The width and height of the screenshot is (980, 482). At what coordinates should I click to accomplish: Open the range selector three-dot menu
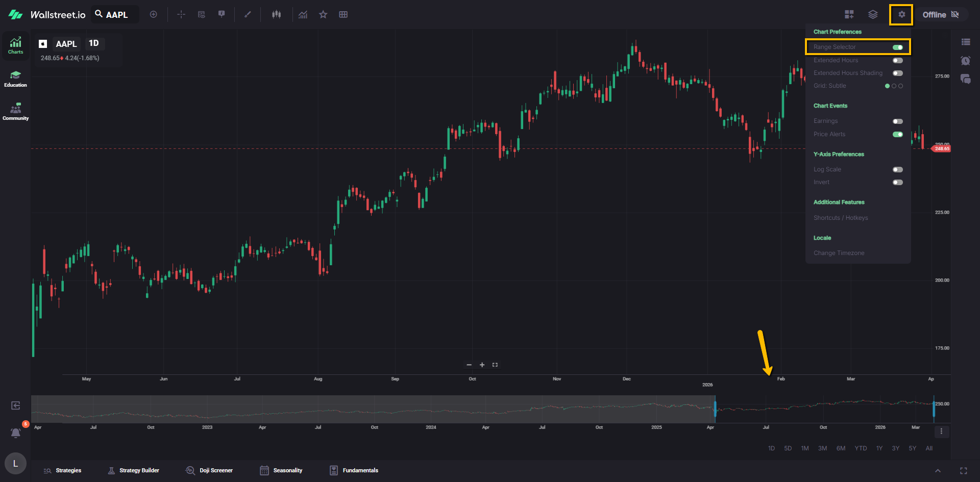pos(941,432)
